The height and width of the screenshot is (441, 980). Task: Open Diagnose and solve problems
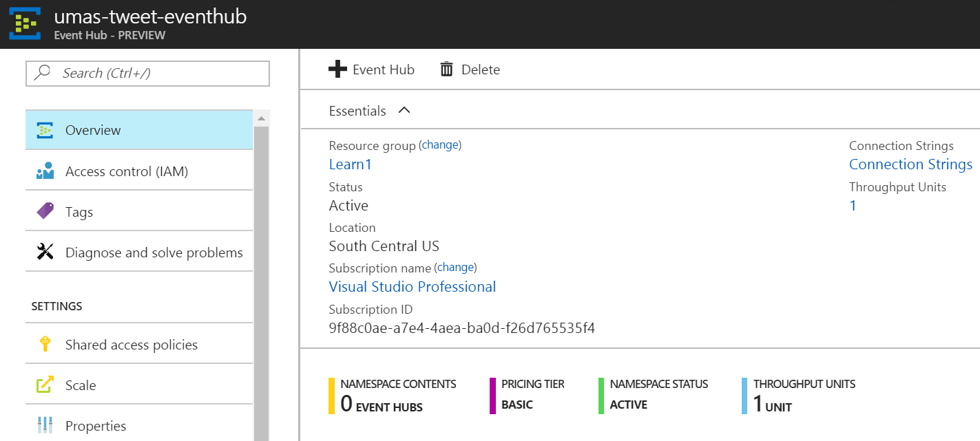(139, 252)
